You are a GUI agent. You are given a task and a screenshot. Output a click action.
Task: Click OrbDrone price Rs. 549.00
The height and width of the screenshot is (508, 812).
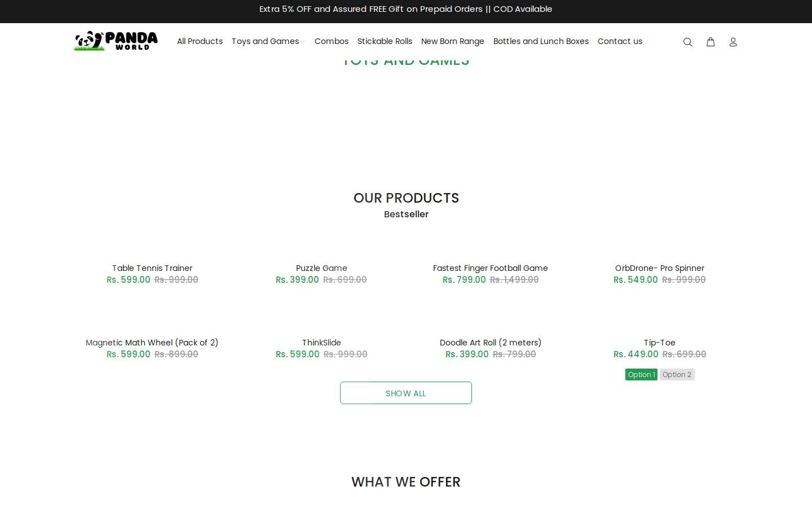click(x=636, y=279)
